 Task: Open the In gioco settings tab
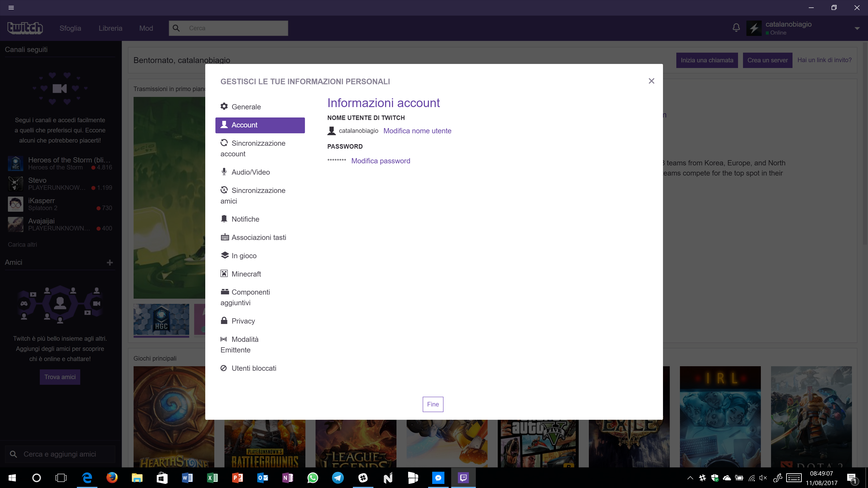(x=260, y=256)
